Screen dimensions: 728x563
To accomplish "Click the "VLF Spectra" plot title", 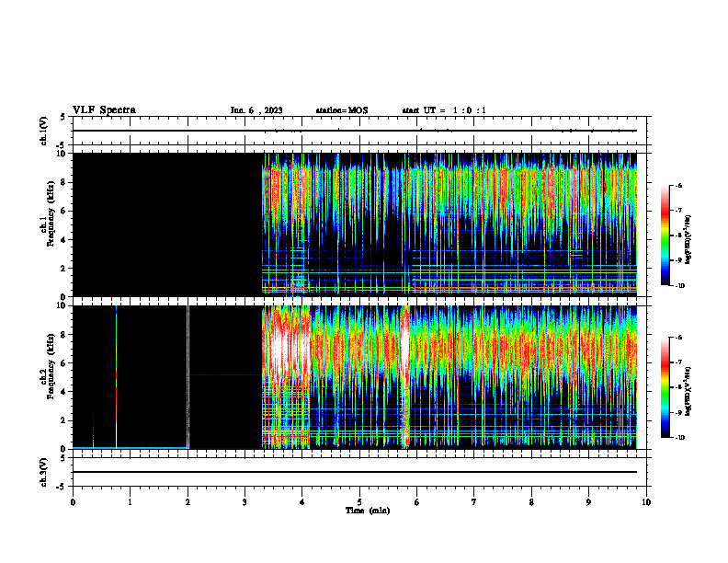I will [x=104, y=110].
